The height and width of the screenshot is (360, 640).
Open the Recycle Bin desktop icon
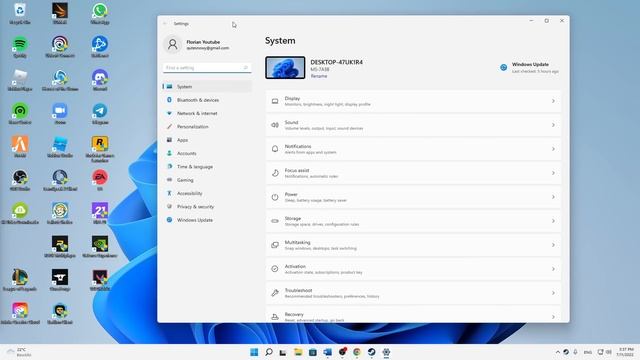pyautogui.click(x=20, y=13)
